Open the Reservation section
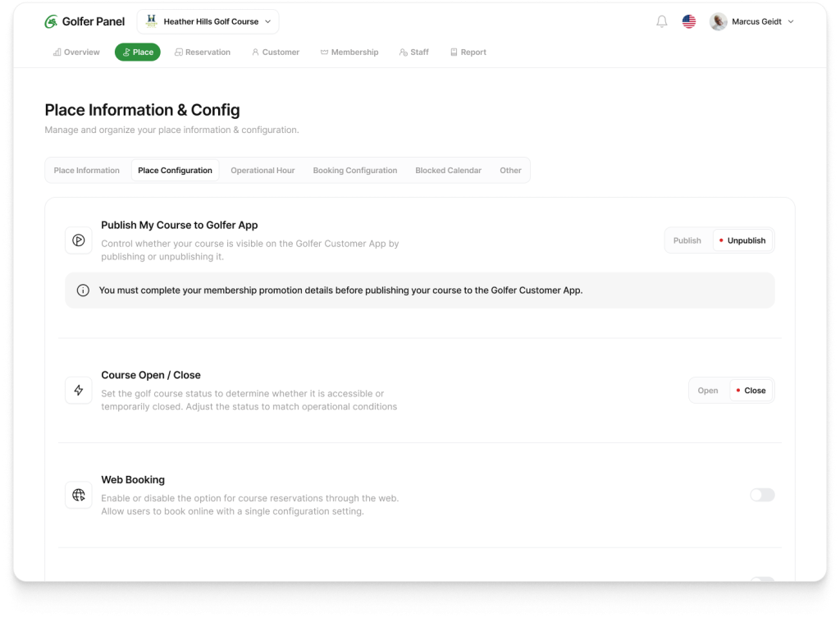Viewport: 840px width, 627px height. pyautogui.click(x=203, y=52)
